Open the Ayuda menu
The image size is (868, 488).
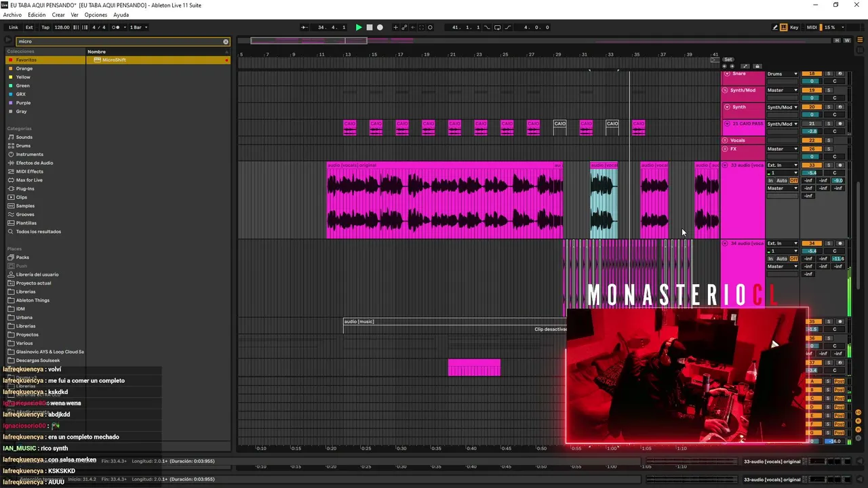[x=121, y=15]
